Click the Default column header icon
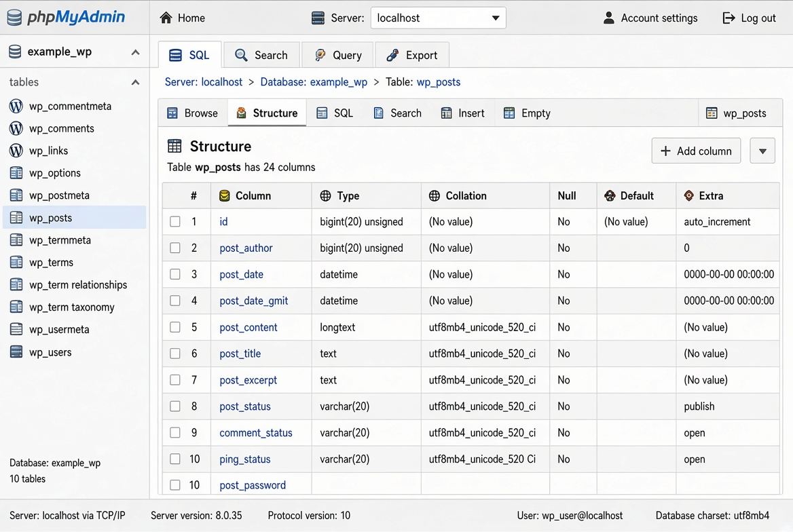The height and width of the screenshot is (532, 793). click(x=610, y=195)
